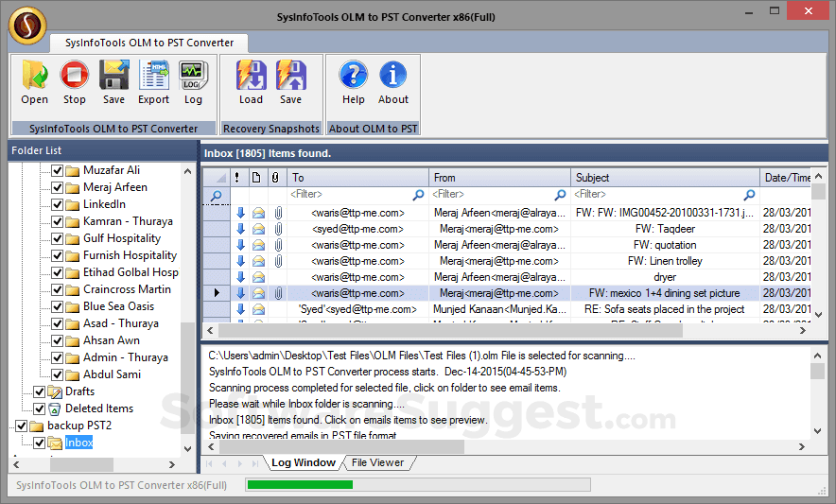Select the Inbox folder under backup PST2

[78, 443]
